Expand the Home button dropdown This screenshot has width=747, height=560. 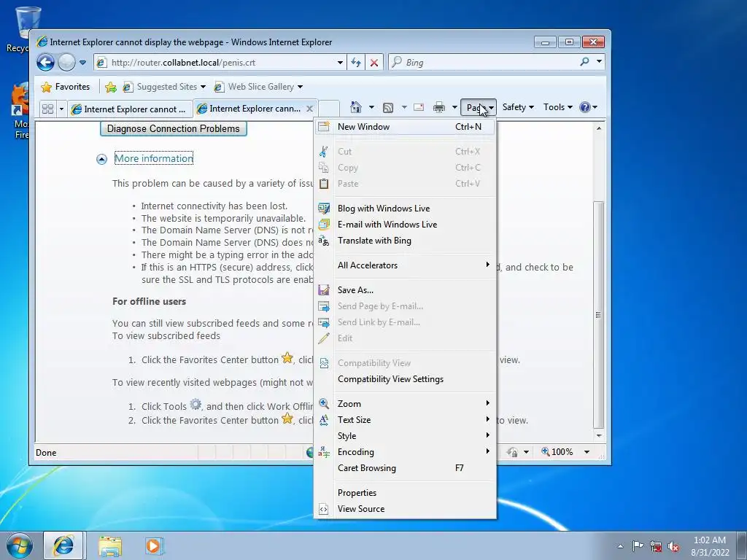coord(371,107)
